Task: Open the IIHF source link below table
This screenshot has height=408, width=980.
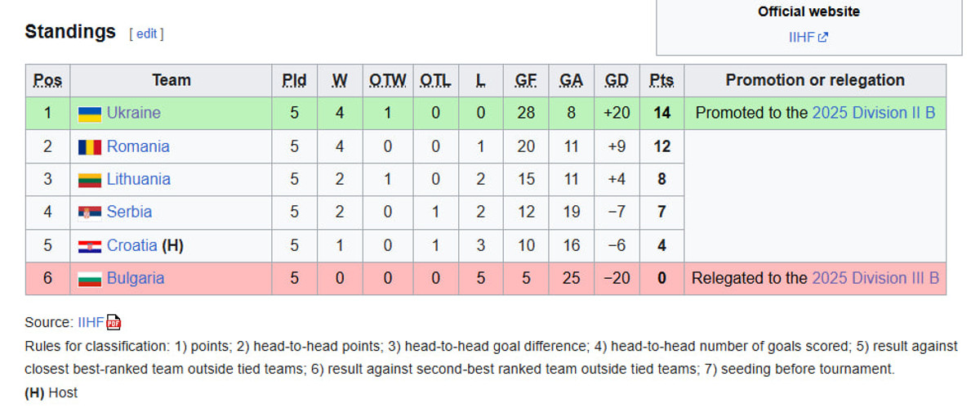Action: [x=91, y=322]
